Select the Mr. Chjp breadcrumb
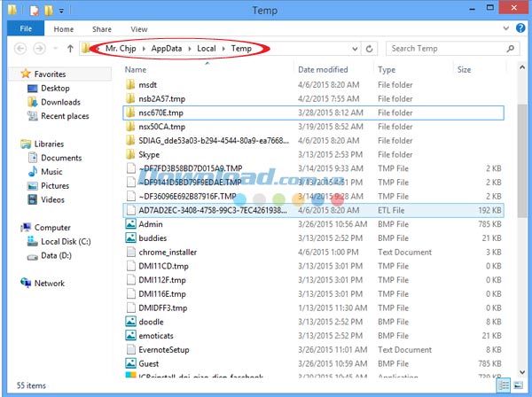 pos(121,49)
